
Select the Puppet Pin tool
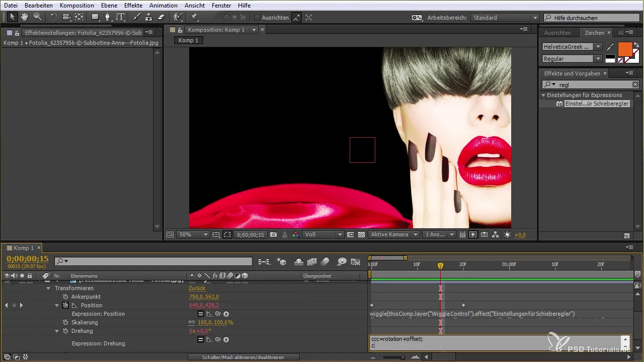click(194, 17)
